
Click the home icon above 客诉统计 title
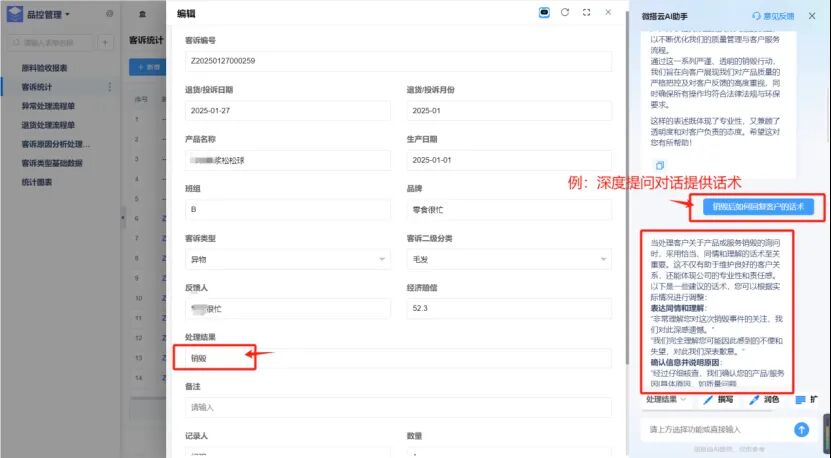(x=142, y=14)
